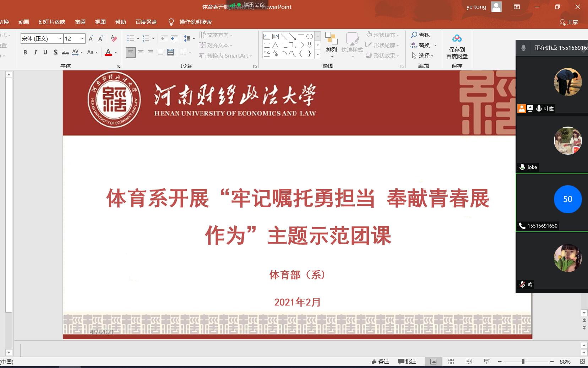Expand the font size dropdown
588x368 pixels.
pyautogui.click(x=82, y=38)
